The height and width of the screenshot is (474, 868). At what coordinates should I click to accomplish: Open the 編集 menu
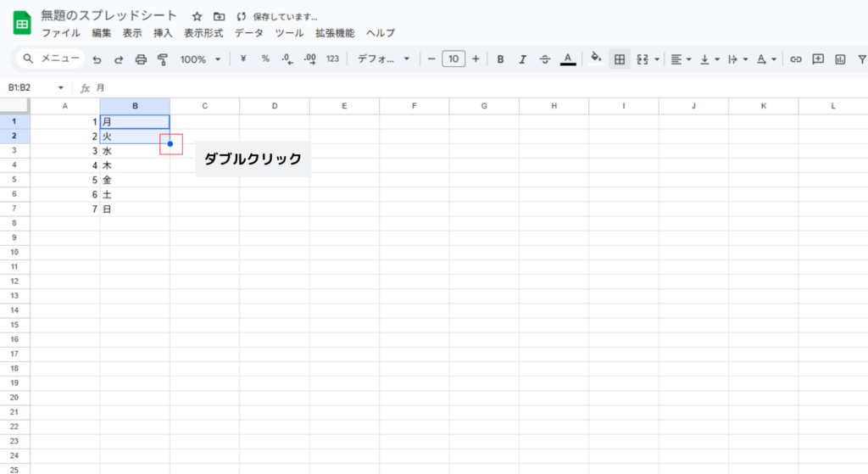[x=102, y=33]
